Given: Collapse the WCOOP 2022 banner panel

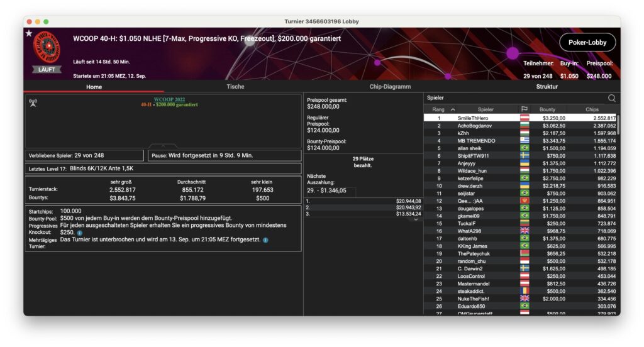Looking at the screenshot, I should pyautogui.click(x=163, y=146).
